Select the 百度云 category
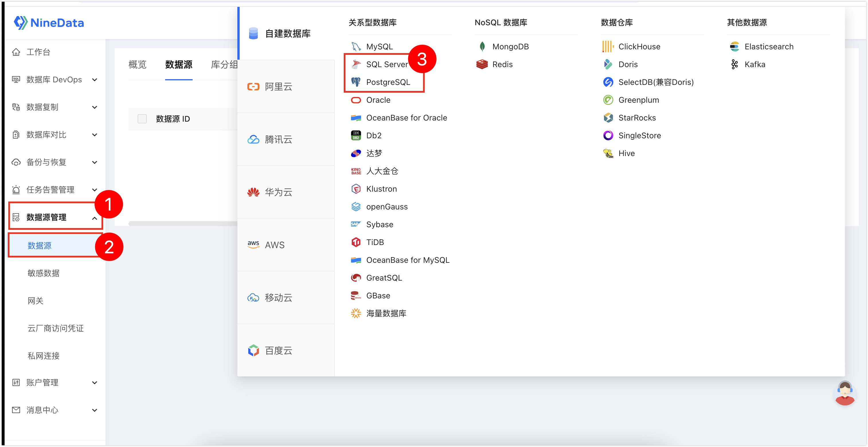 point(286,351)
